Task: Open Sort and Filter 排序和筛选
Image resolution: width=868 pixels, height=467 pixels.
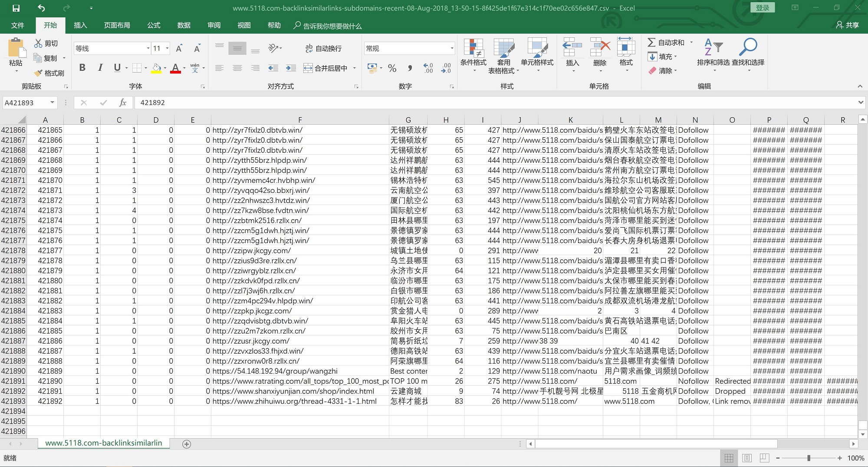Action: (713, 55)
